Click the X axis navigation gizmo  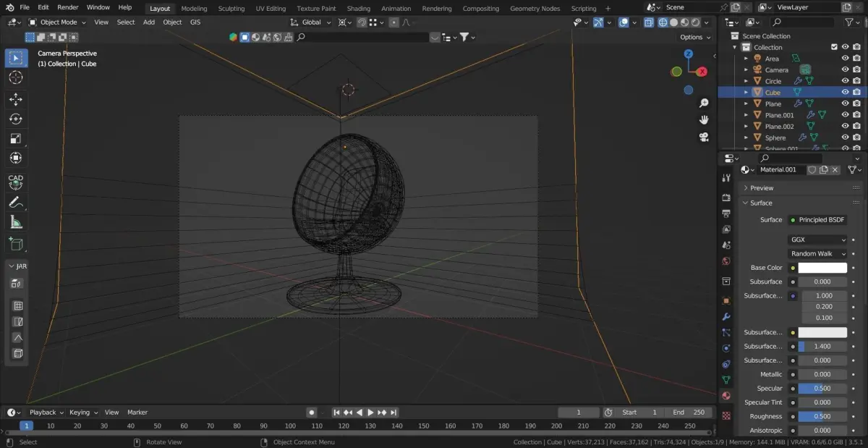702,72
